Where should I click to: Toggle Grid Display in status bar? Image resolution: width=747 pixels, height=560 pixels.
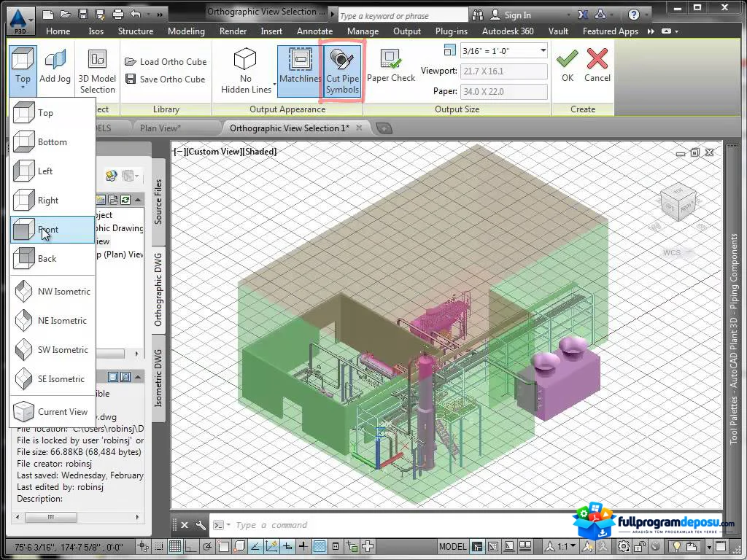(175, 546)
